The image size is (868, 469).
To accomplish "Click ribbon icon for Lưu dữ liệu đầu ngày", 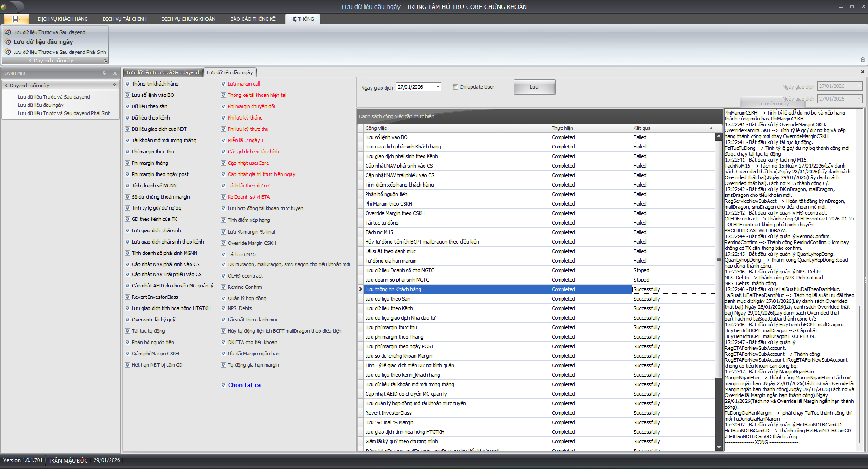I will [8, 42].
